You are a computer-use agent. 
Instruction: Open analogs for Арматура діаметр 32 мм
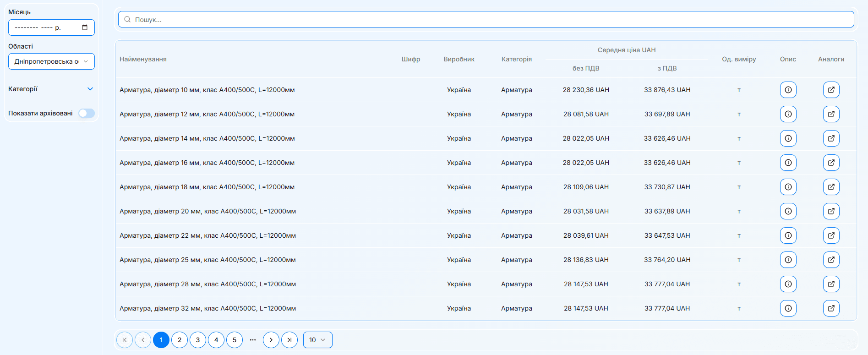[x=831, y=308]
